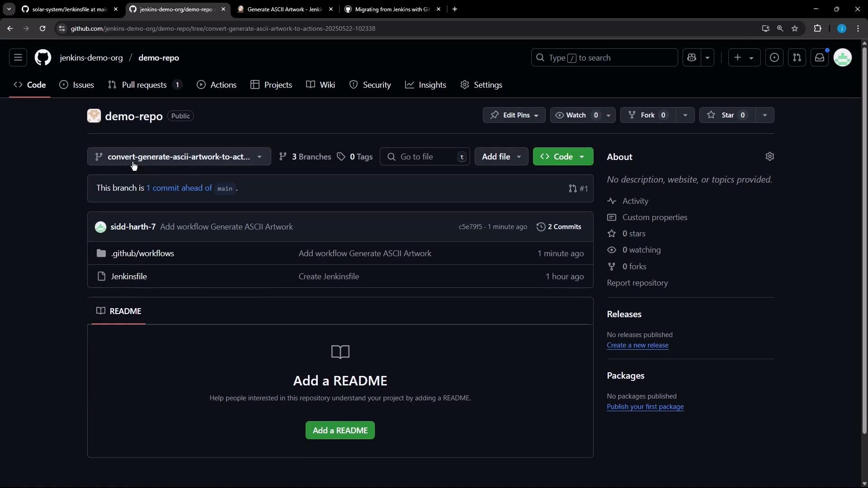The width and height of the screenshot is (868, 488).
Task: Click the sidd-harth-7 commit author name
Action: pos(133,227)
